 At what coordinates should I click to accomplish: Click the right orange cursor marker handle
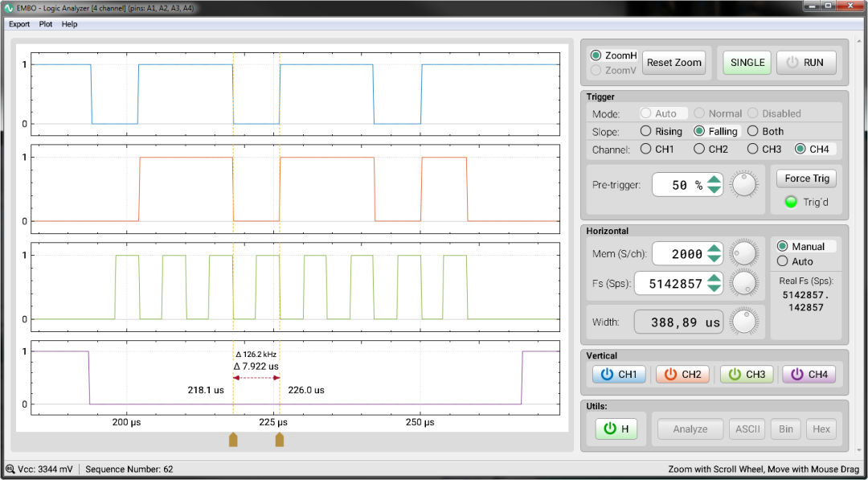[280, 440]
